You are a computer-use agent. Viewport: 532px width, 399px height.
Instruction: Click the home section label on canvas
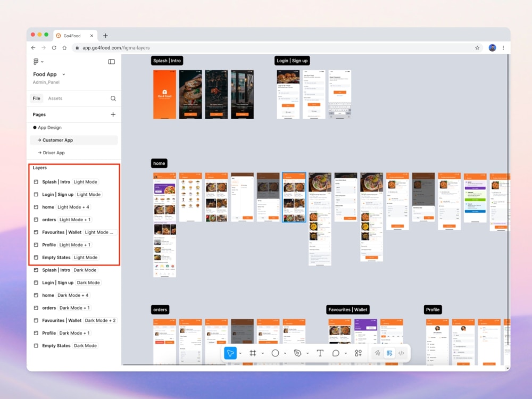pos(159,163)
